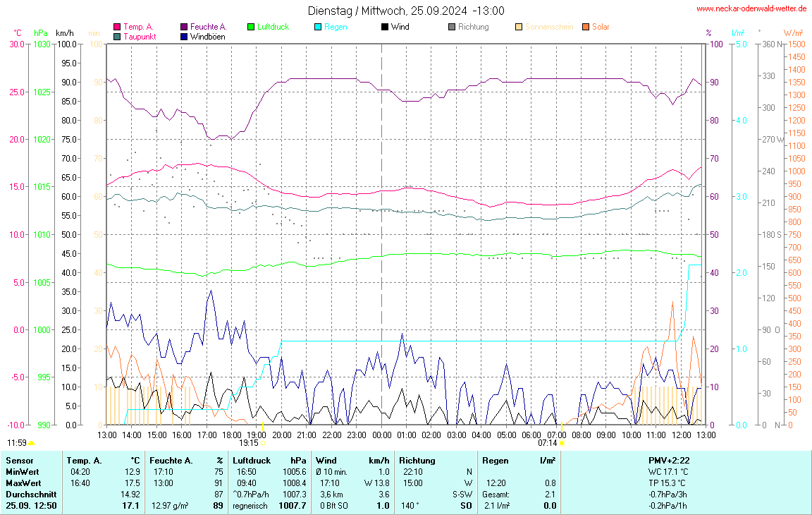Click the 00:00 midnight label on time axis

click(382, 435)
